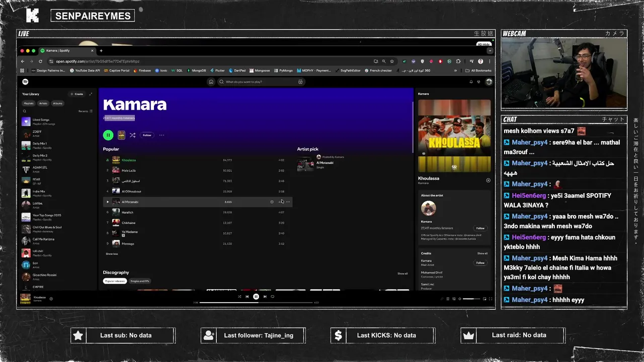The height and width of the screenshot is (362, 644).
Task: Add the playing Khoulassa song via the player plus icon
Action: (51, 299)
